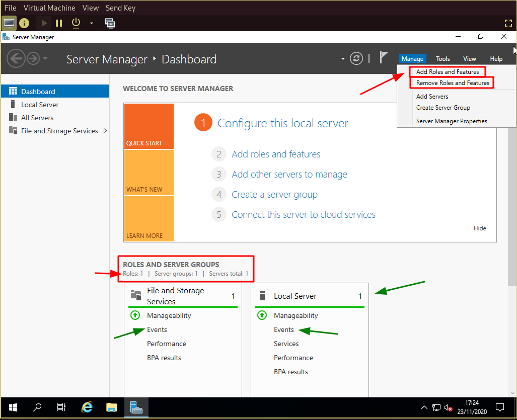The height and width of the screenshot is (420, 517).
Task: Open the Server Manager View menu
Action: point(470,59)
